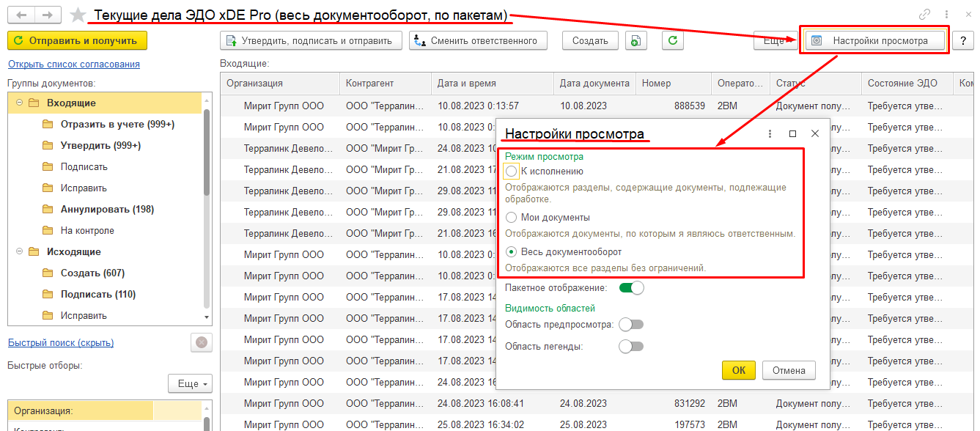Open help with the ? button

[x=962, y=41]
